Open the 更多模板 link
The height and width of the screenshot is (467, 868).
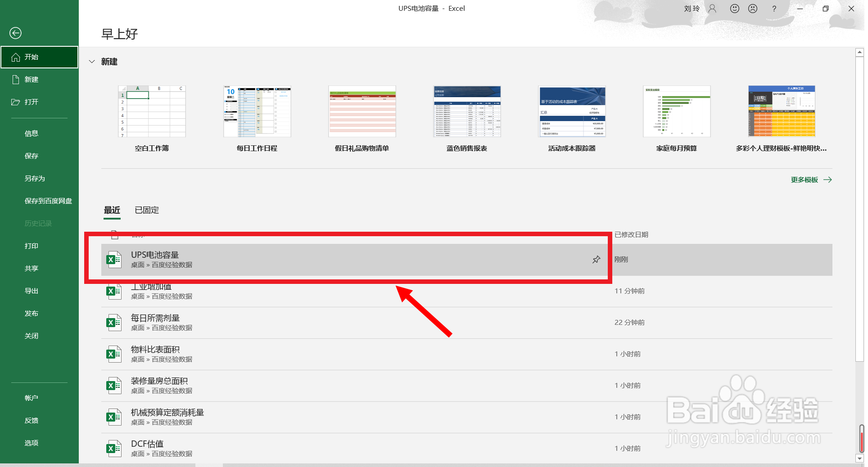(805, 180)
